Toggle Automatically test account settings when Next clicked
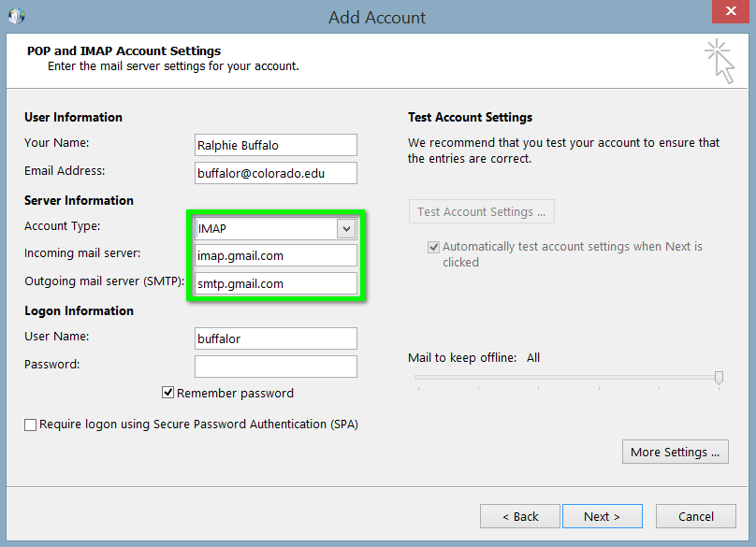This screenshot has height=547, width=756. click(x=433, y=247)
